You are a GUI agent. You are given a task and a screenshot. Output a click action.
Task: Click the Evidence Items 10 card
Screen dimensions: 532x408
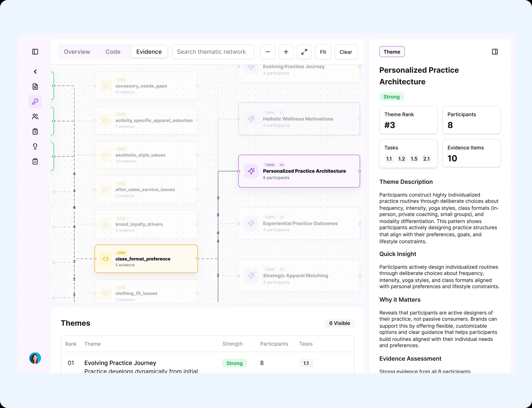click(472, 153)
